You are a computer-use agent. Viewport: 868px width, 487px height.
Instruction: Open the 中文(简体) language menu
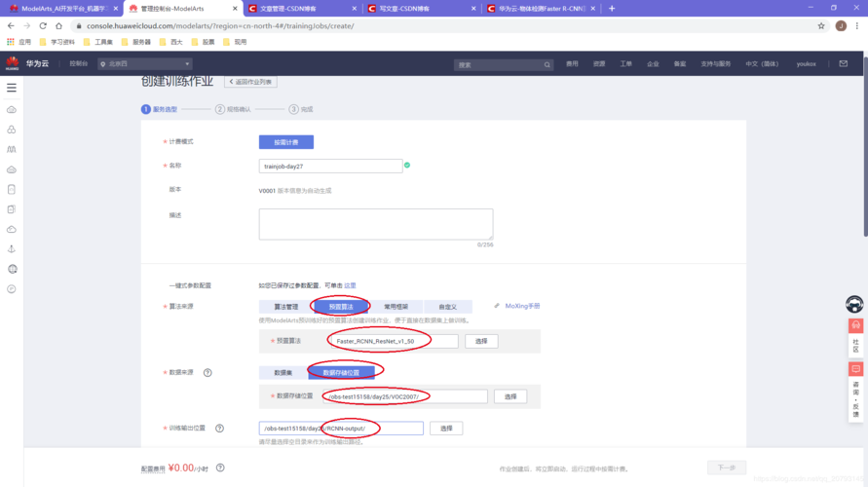click(x=762, y=63)
